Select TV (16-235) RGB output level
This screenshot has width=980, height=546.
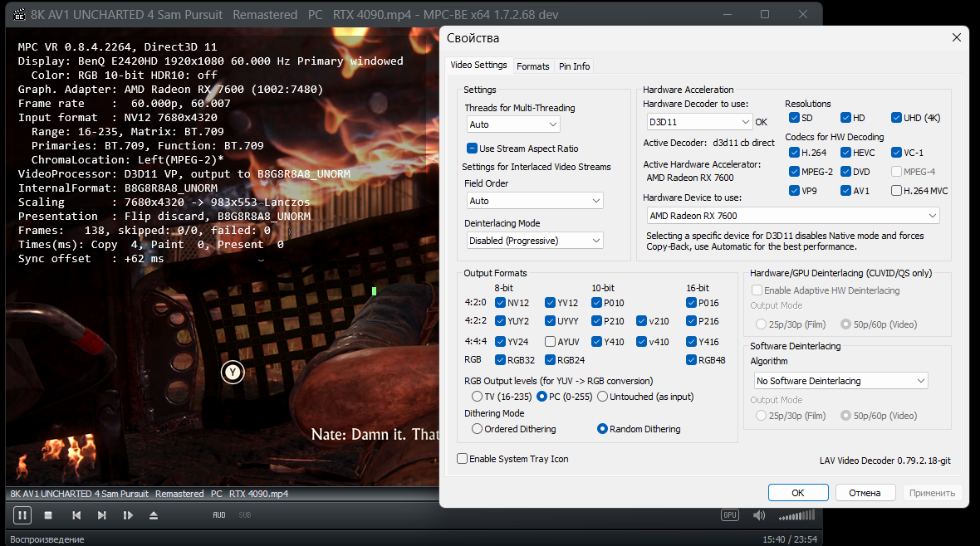coord(478,397)
